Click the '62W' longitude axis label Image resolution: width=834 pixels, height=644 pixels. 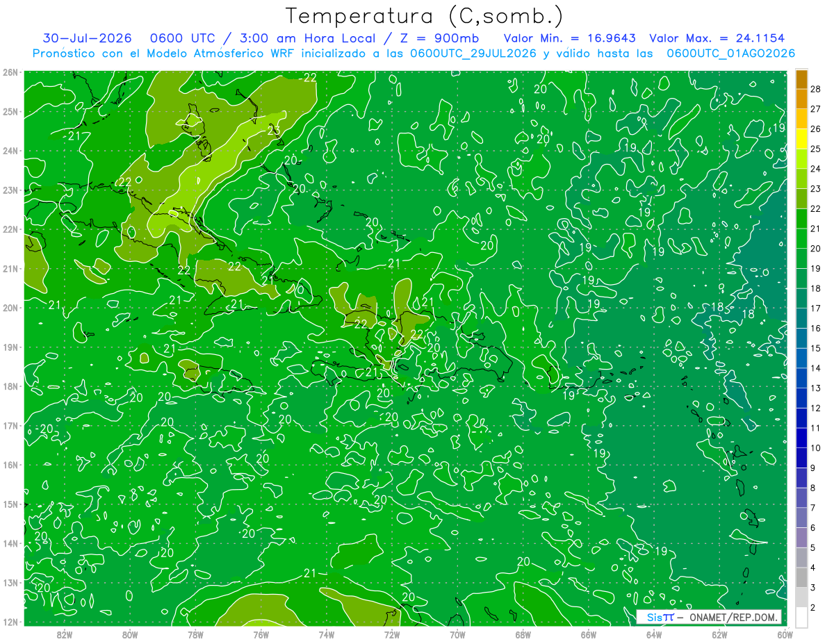click(719, 634)
